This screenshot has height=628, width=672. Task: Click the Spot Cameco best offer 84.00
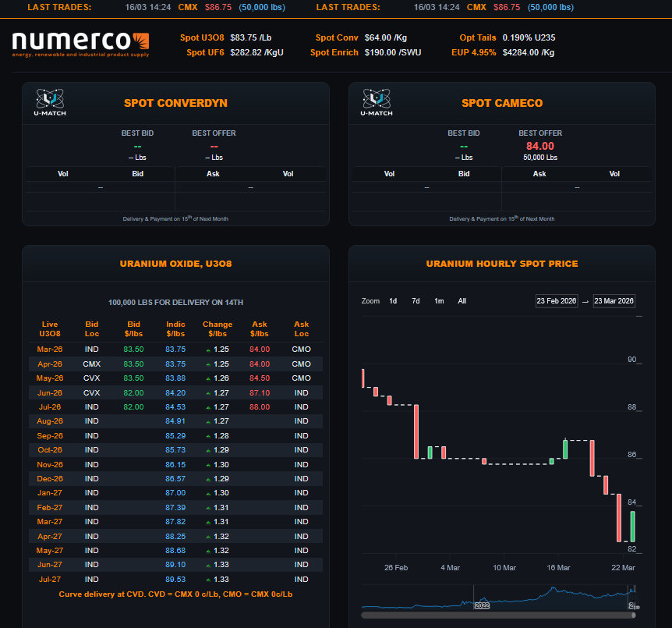[540, 147]
